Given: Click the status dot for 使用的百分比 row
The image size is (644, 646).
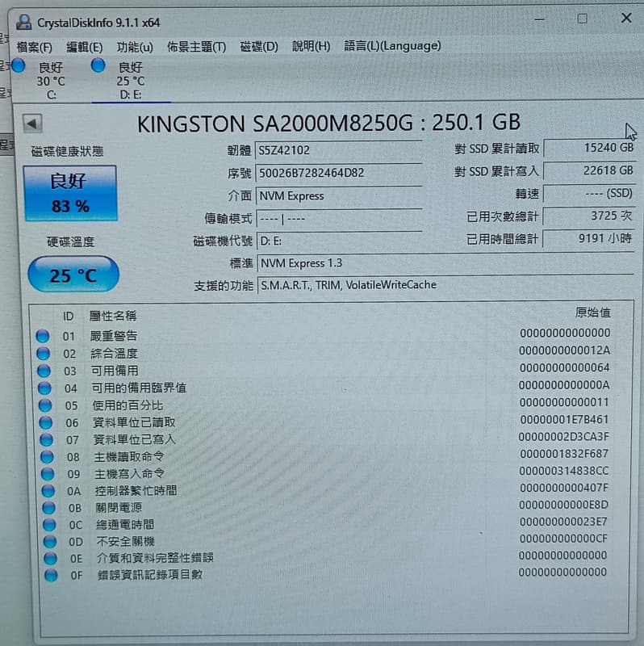Looking at the screenshot, I should [45, 405].
